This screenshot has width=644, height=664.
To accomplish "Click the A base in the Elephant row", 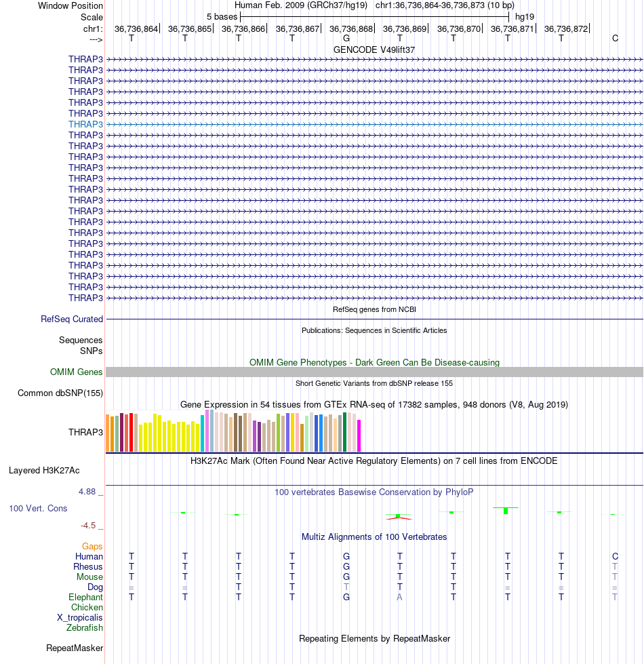I will click(399, 597).
